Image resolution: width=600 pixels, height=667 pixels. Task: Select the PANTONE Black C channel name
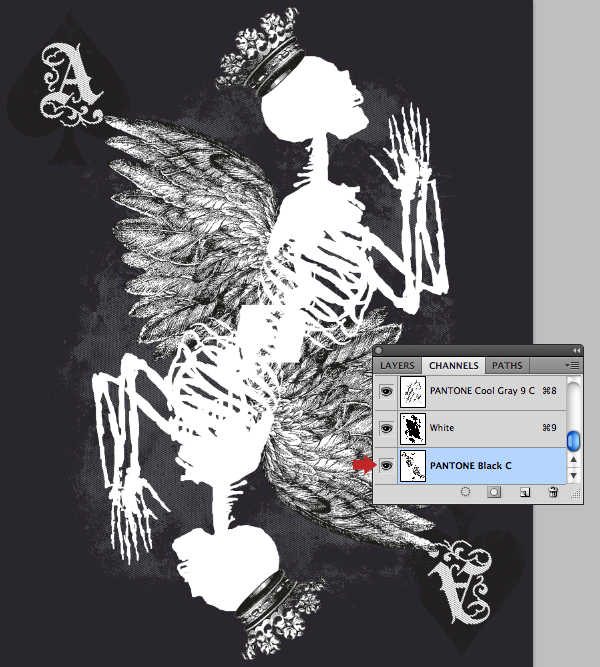click(x=471, y=466)
